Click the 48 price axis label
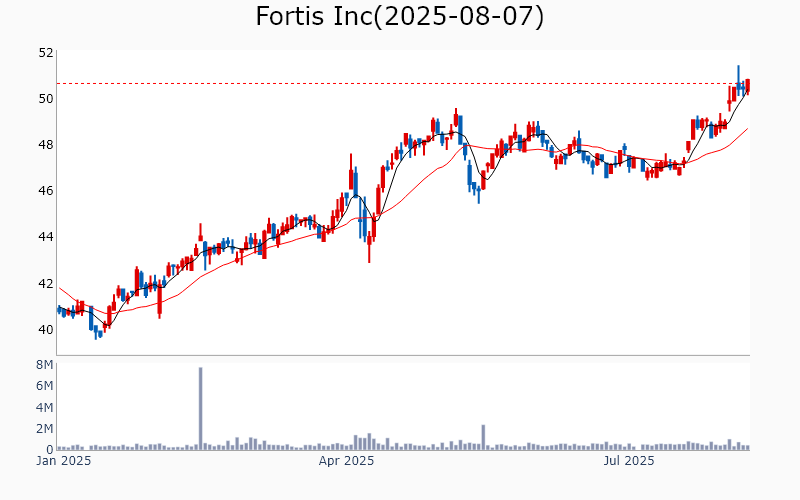This screenshot has width=800, height=500. click(46, 144)
